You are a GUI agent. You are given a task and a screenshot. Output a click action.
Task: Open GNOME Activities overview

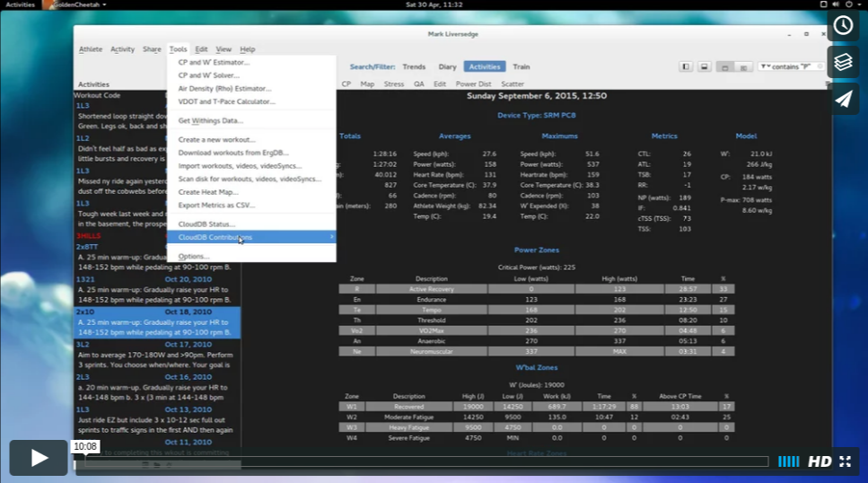tap(20, 4)
